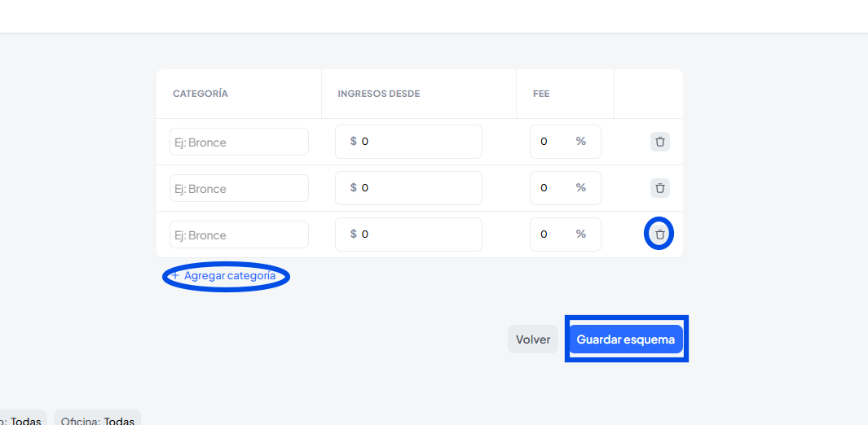Delete the second category row

[660, 188]
